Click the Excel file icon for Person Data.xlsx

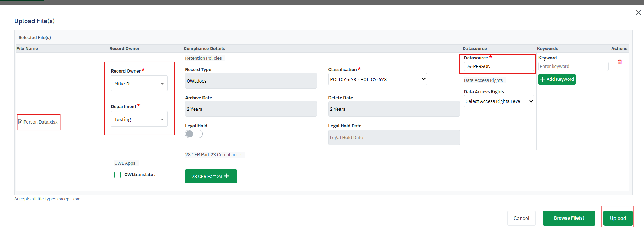[x=20, y=122]
